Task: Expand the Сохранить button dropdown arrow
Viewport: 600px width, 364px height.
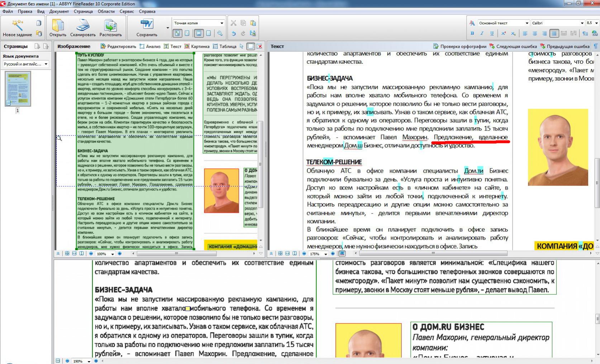Action: 167,28
